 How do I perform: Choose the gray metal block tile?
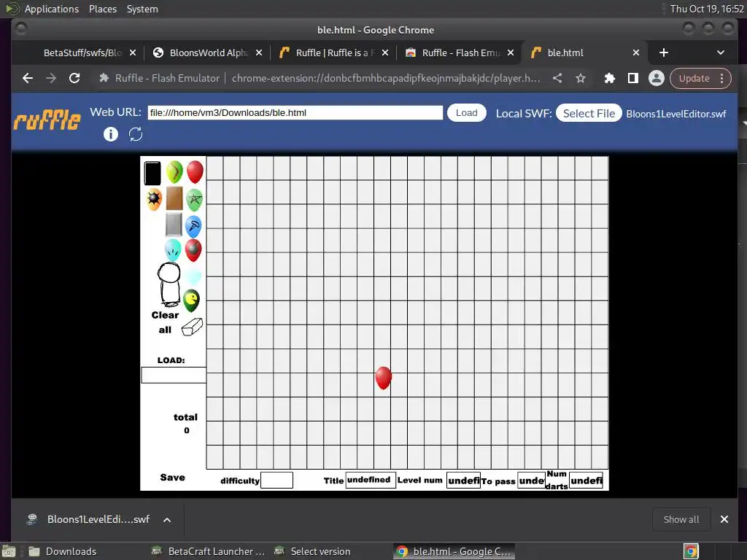point(174,225)
